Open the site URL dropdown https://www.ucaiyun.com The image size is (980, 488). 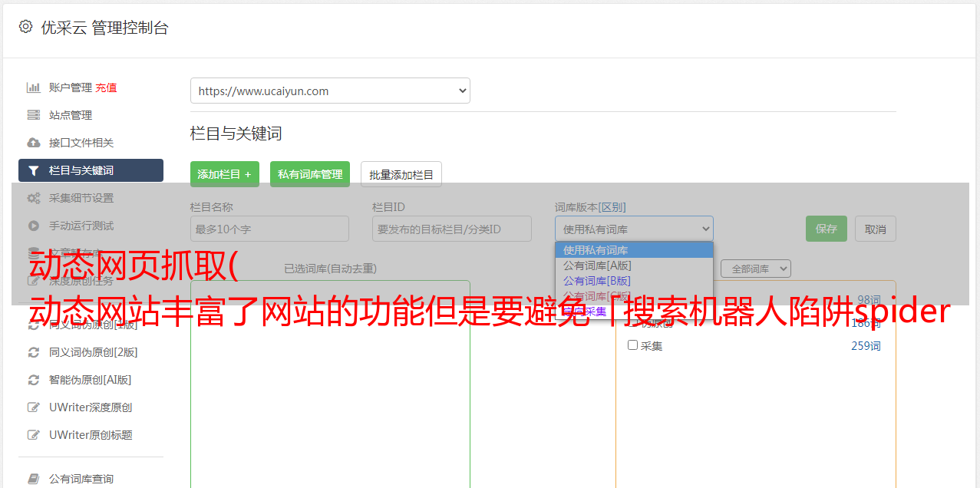330,91
